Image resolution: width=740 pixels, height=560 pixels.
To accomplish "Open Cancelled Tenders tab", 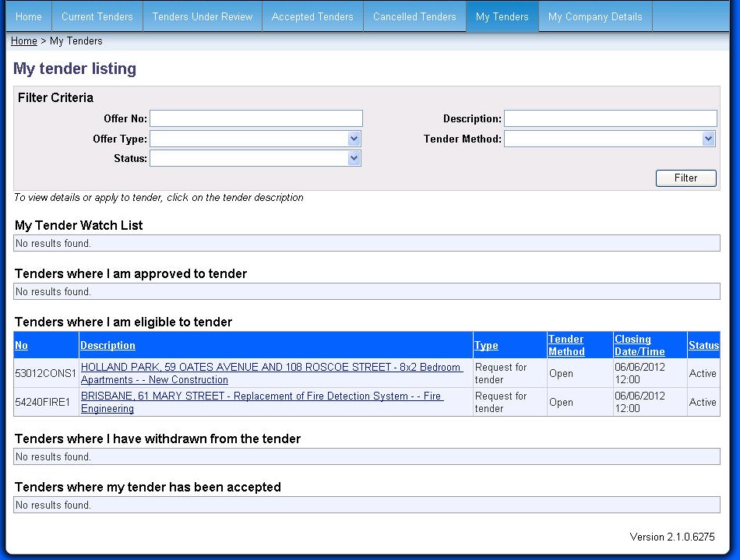I will 415,16.
